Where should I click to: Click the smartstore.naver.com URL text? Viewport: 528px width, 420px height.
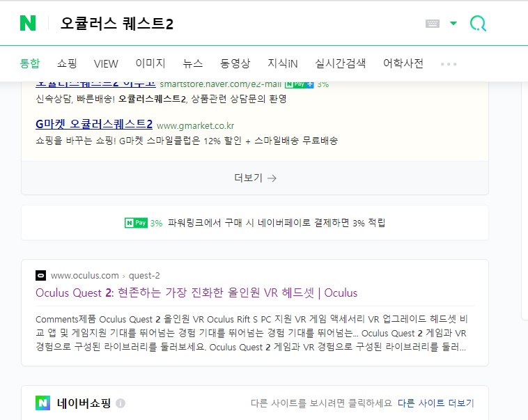(221, 84)
